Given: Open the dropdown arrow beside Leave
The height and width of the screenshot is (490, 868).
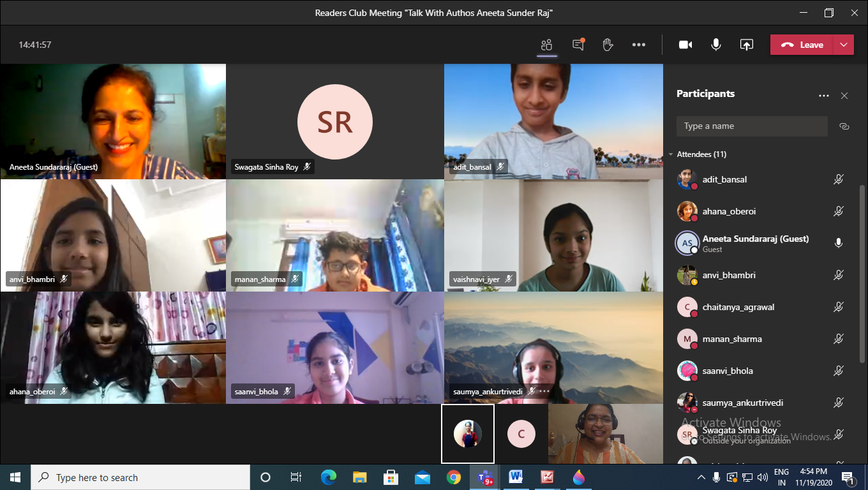Looking at the screenshot, I should pos(844,45).
